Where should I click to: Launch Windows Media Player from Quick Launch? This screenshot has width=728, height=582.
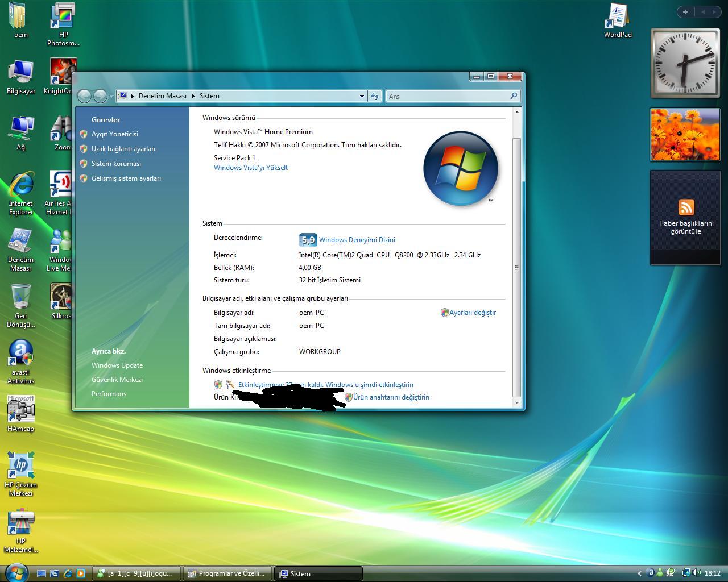(x=81, y=573)
